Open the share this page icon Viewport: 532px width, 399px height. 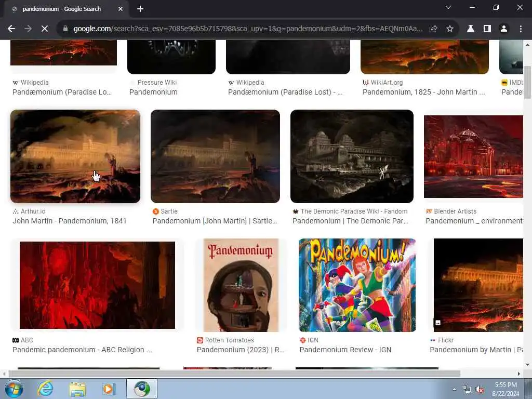[x=433, y=29]
